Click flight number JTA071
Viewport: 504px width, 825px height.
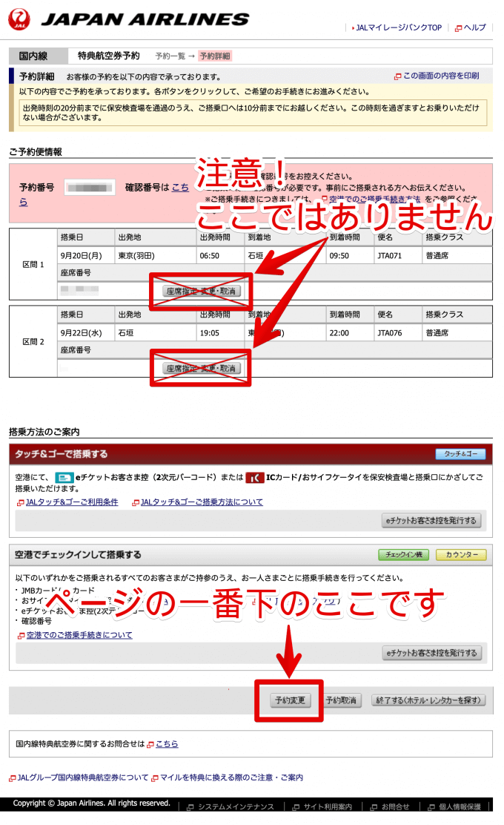(x=389, y=256)
